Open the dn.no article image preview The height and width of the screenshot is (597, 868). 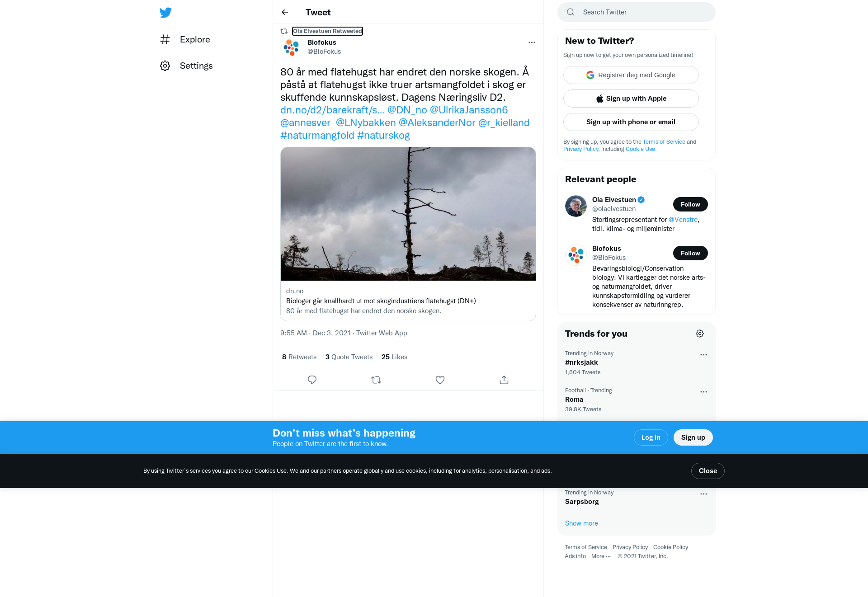coord(408,214)
